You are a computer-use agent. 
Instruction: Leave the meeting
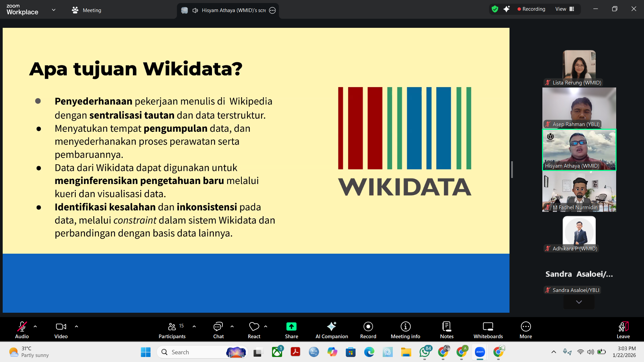click(x=623, y=330)
